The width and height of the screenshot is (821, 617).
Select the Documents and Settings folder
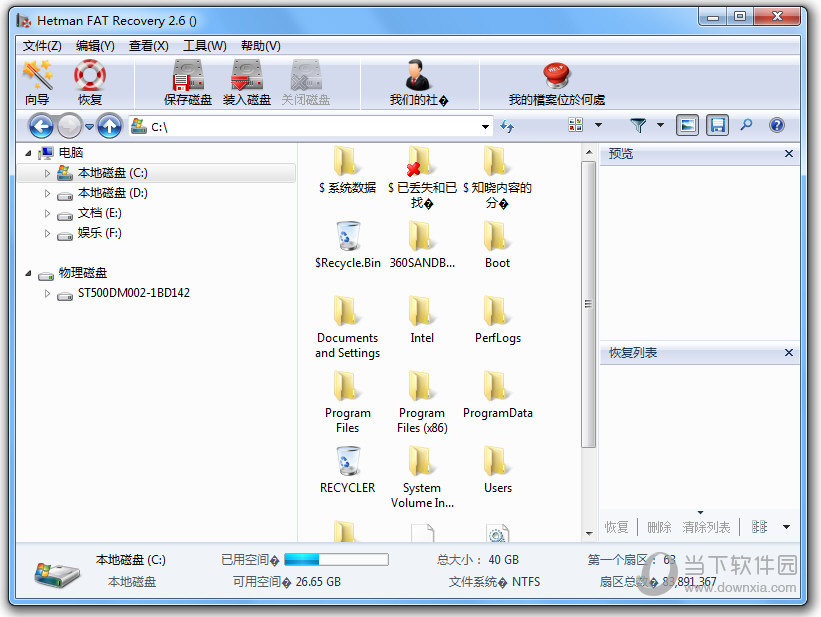[347, 327]
